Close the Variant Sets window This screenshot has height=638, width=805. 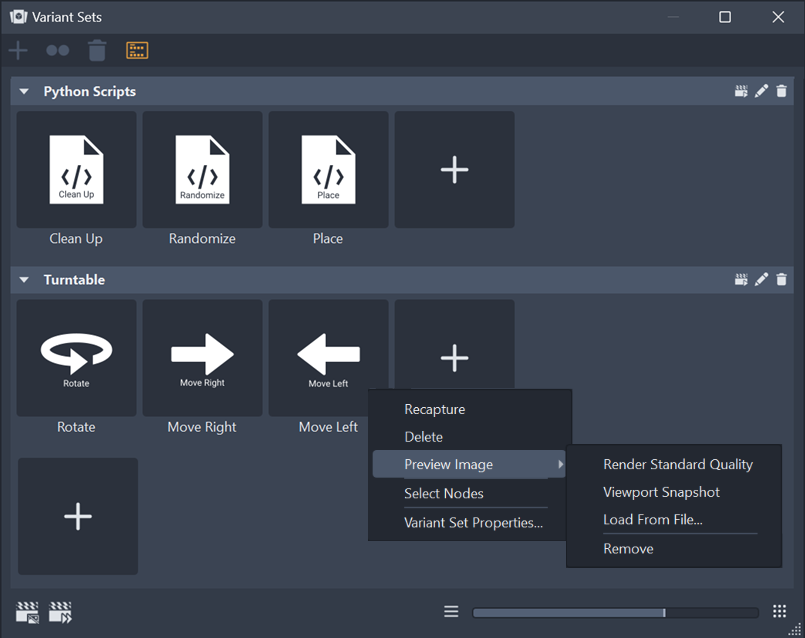coord(778,17)
